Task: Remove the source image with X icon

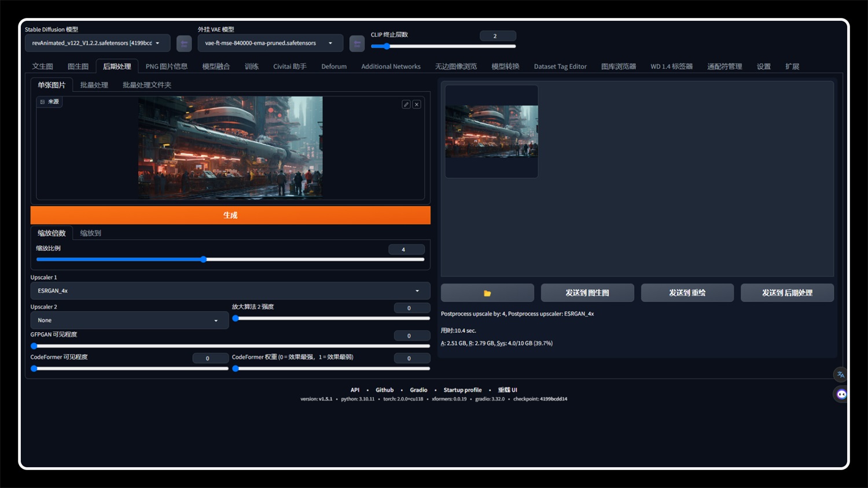Action: tap(417, 104)
